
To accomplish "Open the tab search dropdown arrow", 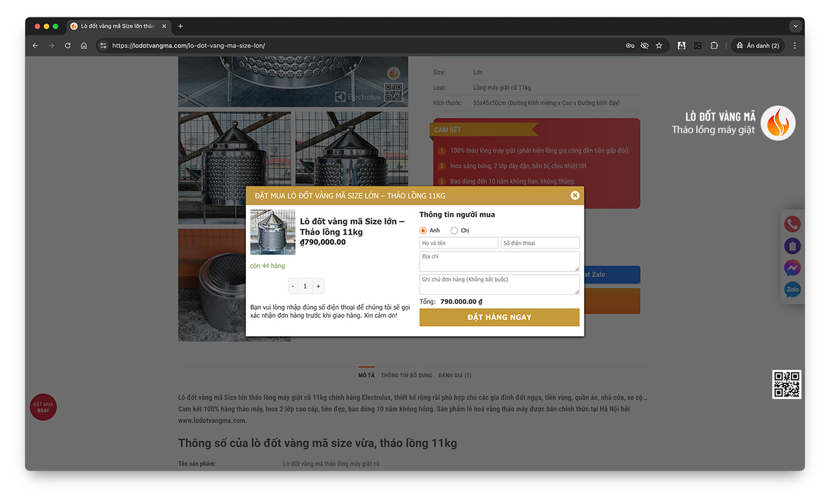I will point(796,26).
